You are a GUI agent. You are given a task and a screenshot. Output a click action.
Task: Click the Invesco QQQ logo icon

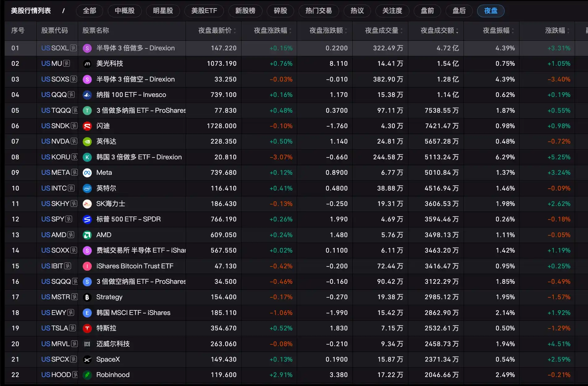(x=87, y=95)
